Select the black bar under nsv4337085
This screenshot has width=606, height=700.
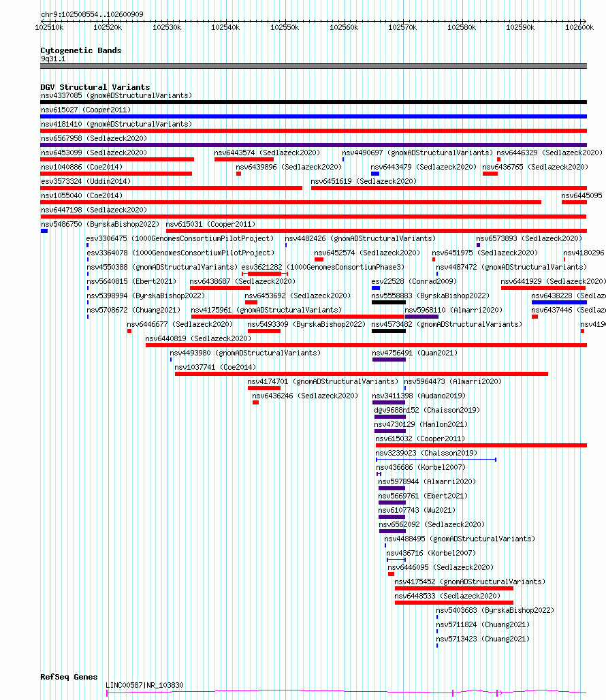point(313,102)
